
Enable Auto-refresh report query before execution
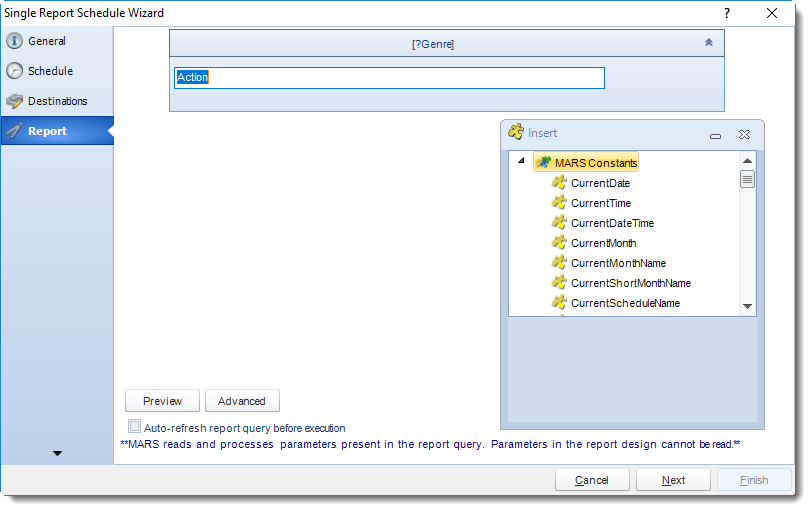(134, 426)
